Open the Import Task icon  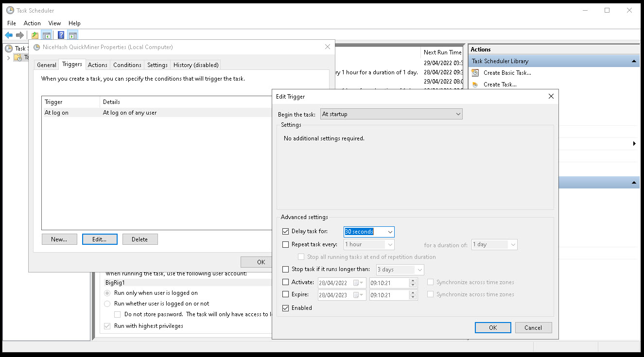point(34,34)
